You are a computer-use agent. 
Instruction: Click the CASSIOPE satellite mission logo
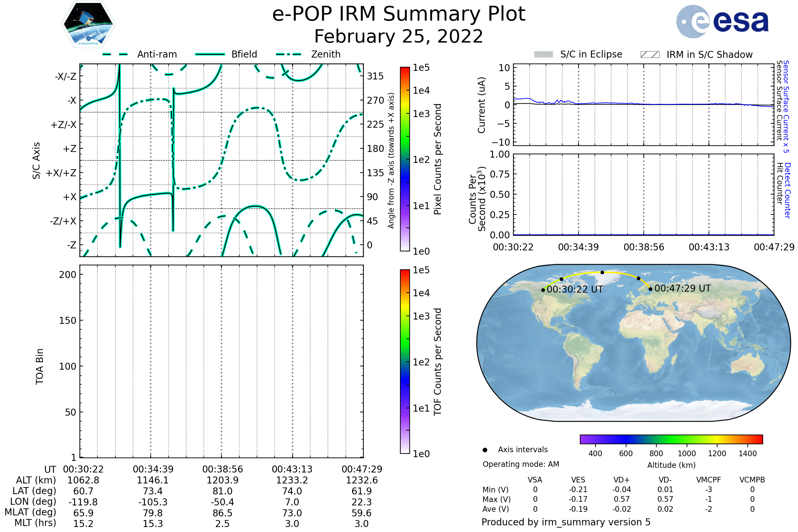88,24
